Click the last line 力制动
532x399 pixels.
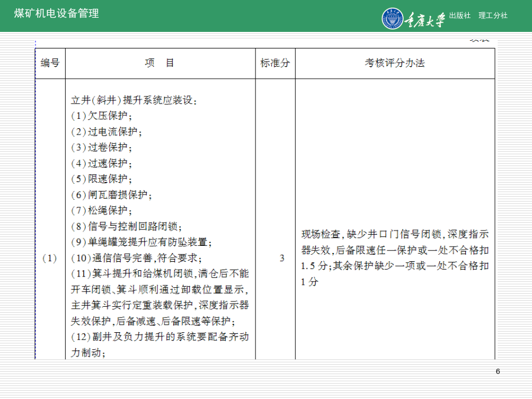tap(88, 353)
